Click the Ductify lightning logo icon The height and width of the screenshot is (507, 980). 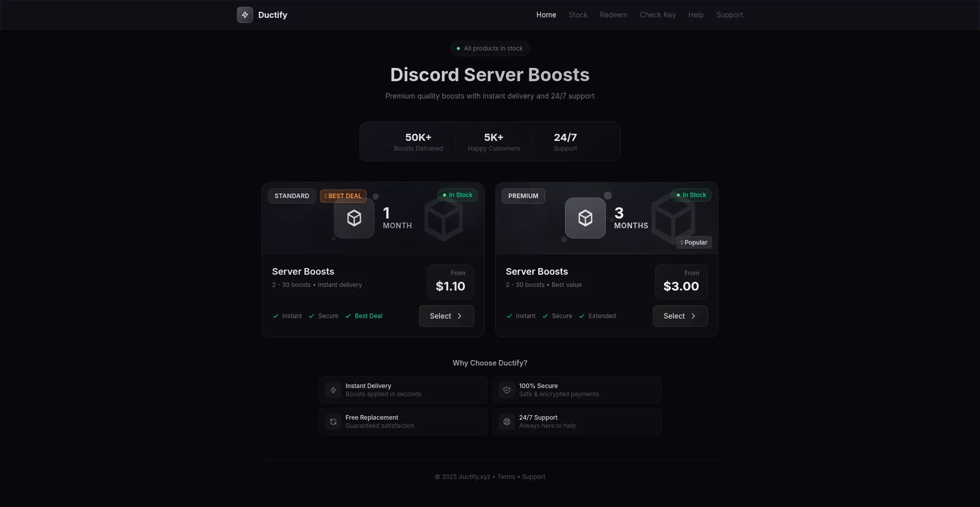coord(245,15)
